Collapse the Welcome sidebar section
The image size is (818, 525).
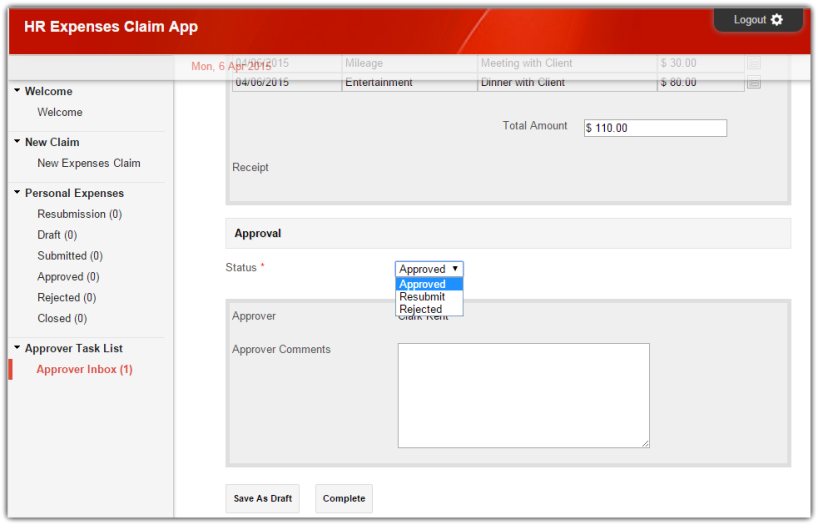pyautogui.click(x=18, y=91)
